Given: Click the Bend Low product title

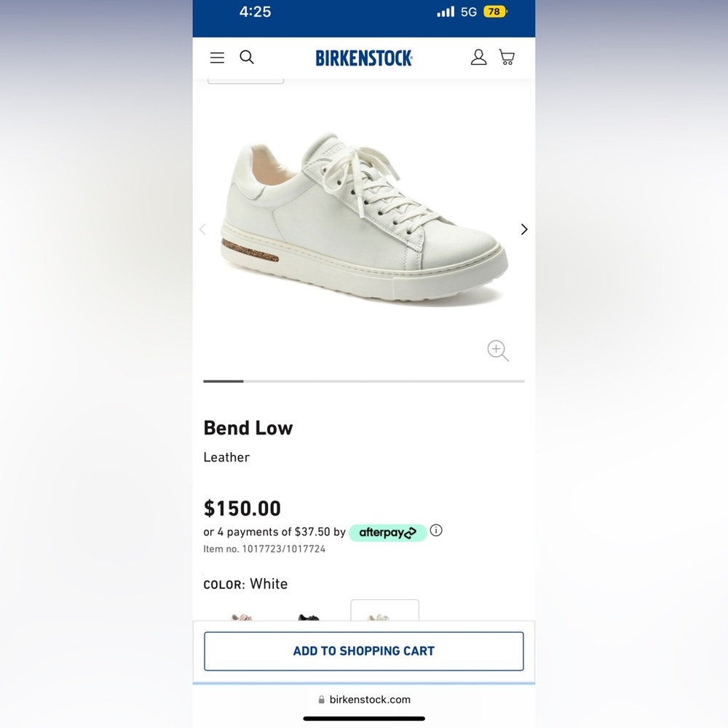Looking at the screenshot, I should point(248,428).
